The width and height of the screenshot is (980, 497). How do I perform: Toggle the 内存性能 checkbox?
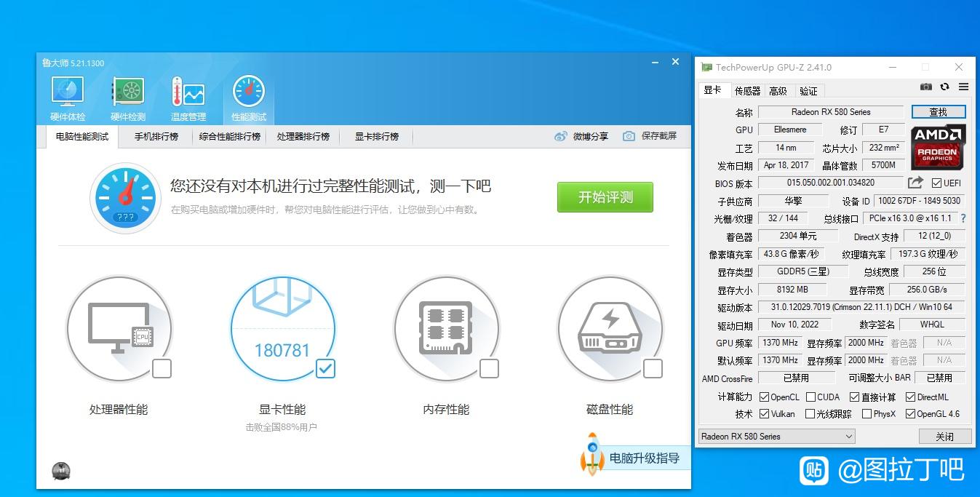point(489,368)
